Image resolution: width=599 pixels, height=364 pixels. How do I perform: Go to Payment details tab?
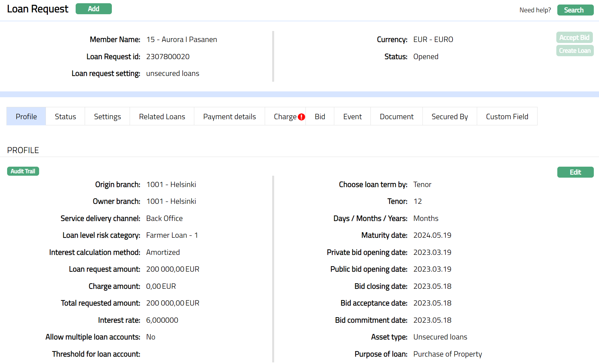[230, 117]
